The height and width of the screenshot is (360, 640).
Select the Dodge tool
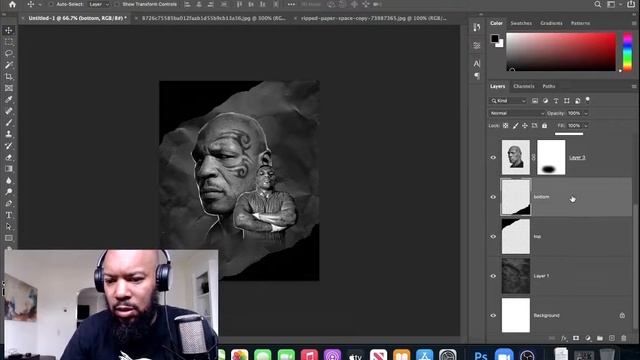[x=9, y=192]
